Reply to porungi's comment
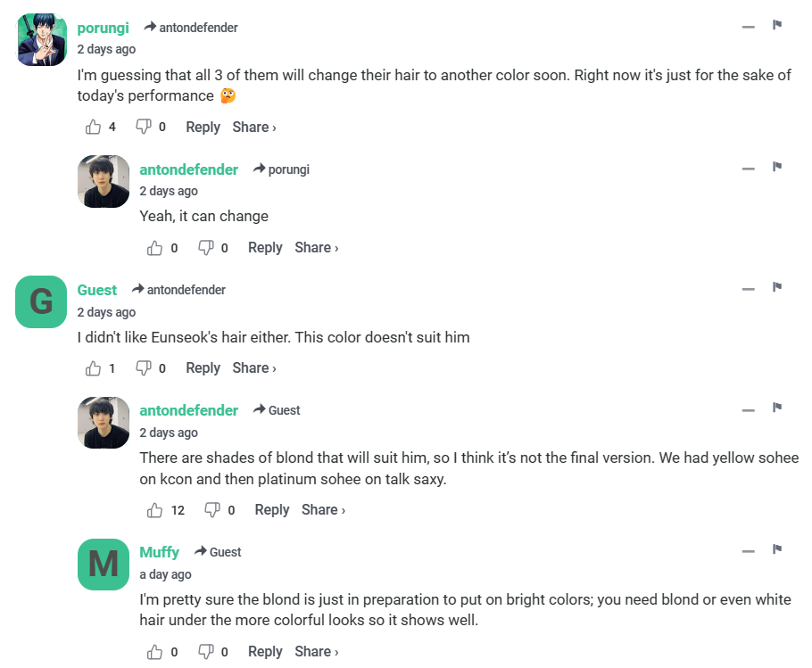This screenshot has width=812, height=668. pyautogui.click(x=203, y=128)
